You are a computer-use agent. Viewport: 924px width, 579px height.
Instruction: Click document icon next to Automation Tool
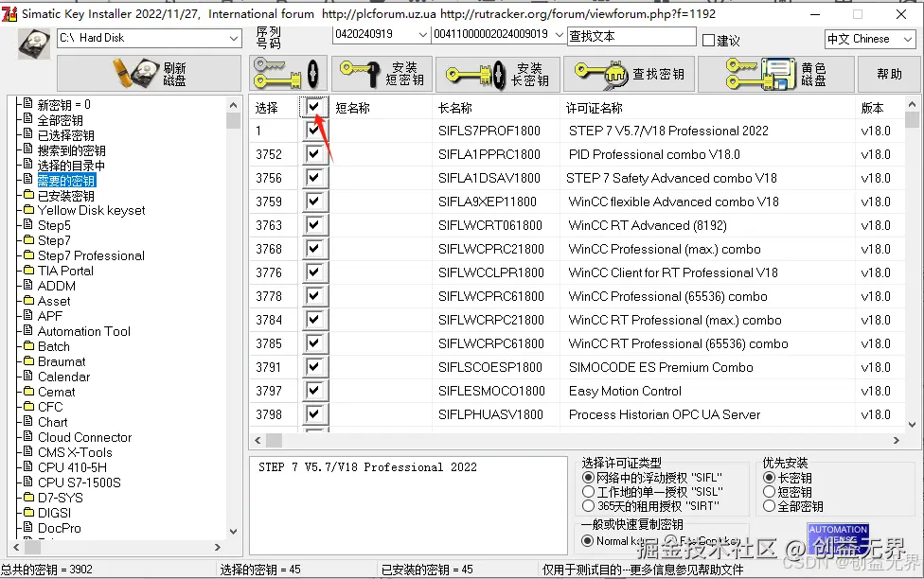tap(28, 330)
